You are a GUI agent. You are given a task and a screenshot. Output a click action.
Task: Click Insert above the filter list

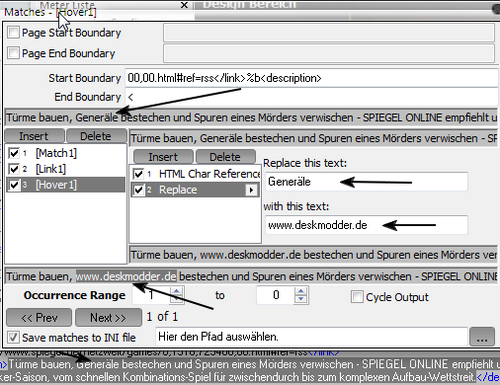(163, 157)
